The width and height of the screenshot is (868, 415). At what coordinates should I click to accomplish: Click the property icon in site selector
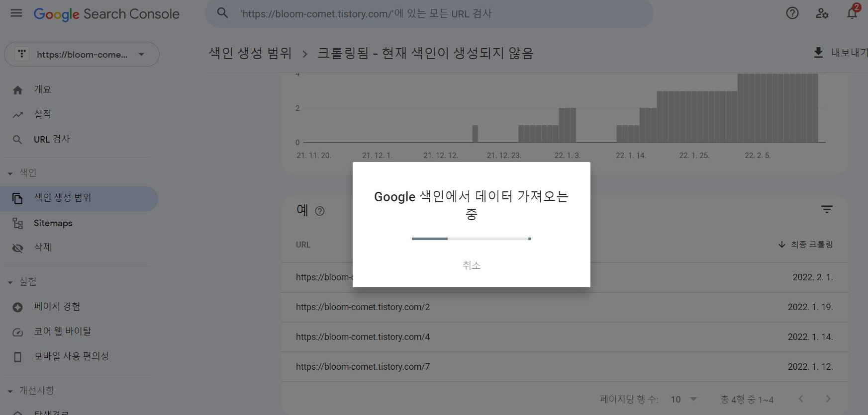click(x=22, y=54)
